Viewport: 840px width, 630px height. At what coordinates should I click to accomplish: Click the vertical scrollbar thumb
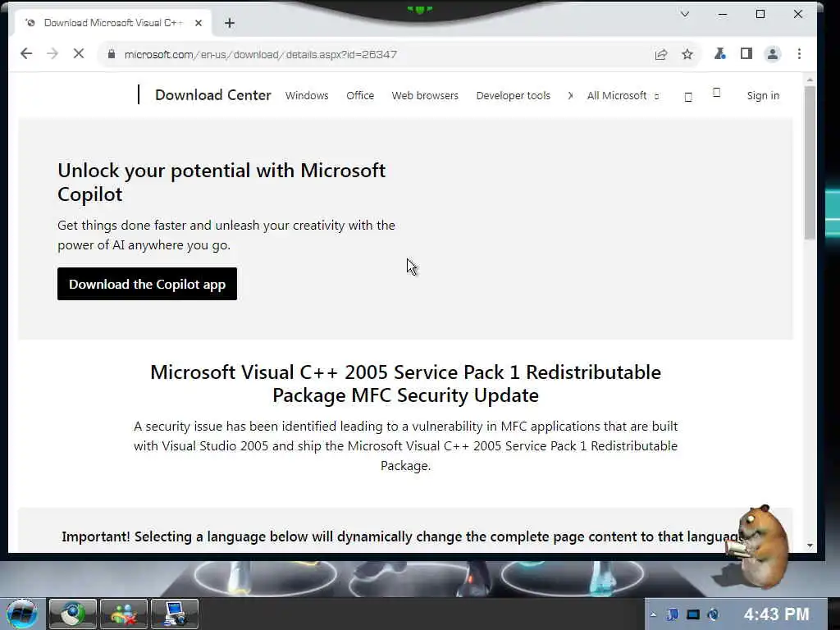click(810, 162)
